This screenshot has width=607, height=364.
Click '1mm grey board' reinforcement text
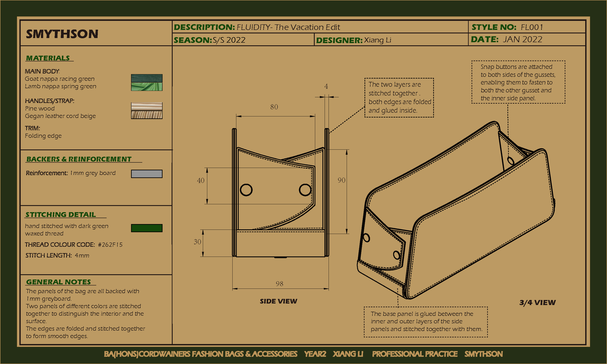point(93,173)
